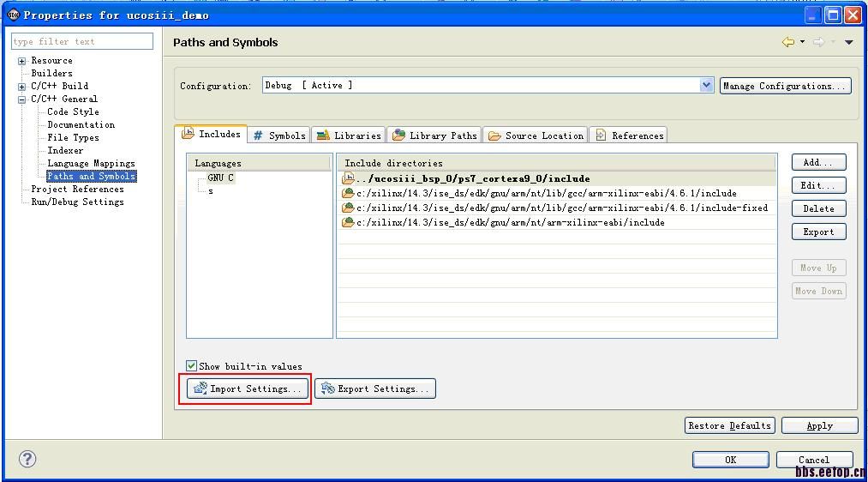Select Run/Debug Settings tree item
The height and width of the screenshot is (482, 868).
[x=77, y=202]
